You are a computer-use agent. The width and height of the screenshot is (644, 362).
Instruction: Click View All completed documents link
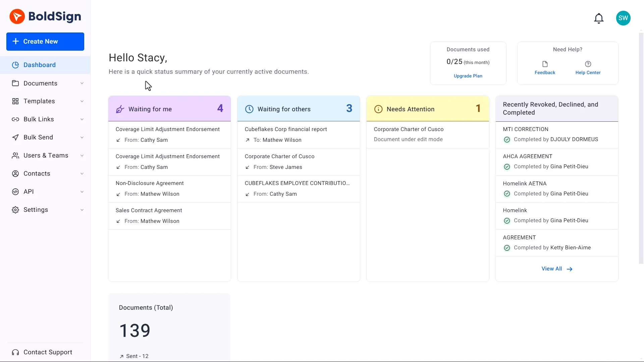[556, 269]
